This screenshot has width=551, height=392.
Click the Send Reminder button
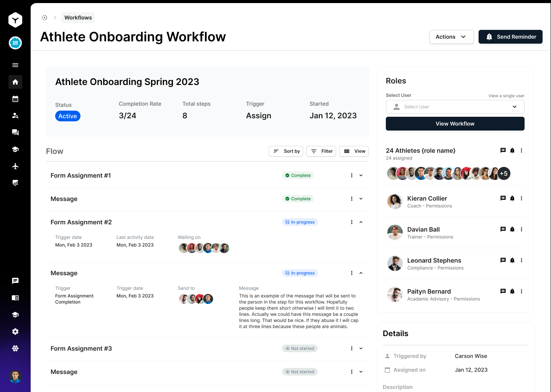point(510,37)
